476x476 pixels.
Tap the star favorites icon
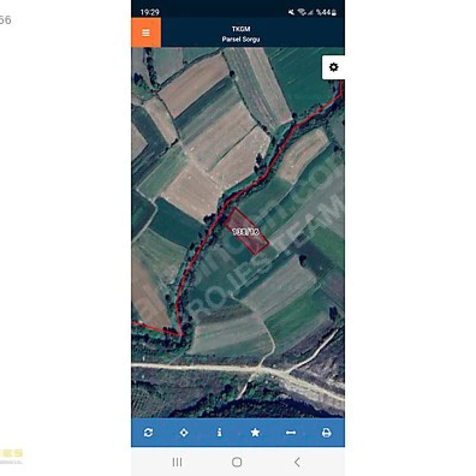(255, 432)
